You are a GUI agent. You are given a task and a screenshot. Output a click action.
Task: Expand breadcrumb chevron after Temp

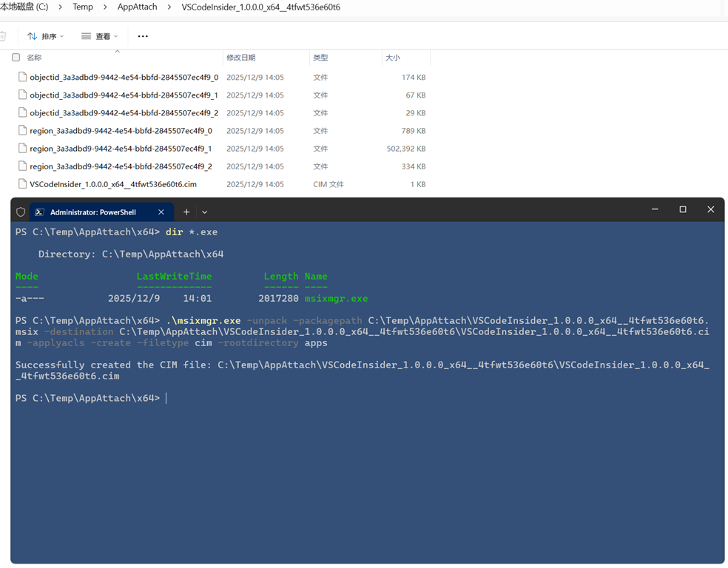click(x=105, y=7)
